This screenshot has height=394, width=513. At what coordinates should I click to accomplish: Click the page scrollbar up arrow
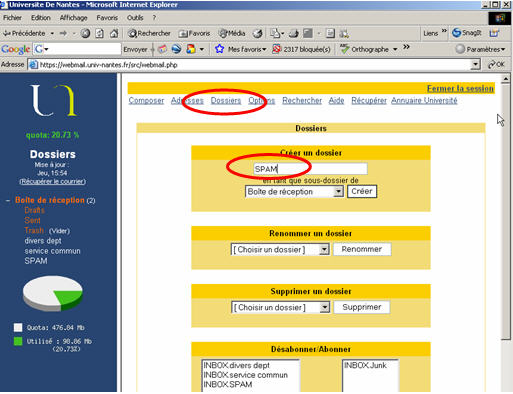click(x=506, y=79)
